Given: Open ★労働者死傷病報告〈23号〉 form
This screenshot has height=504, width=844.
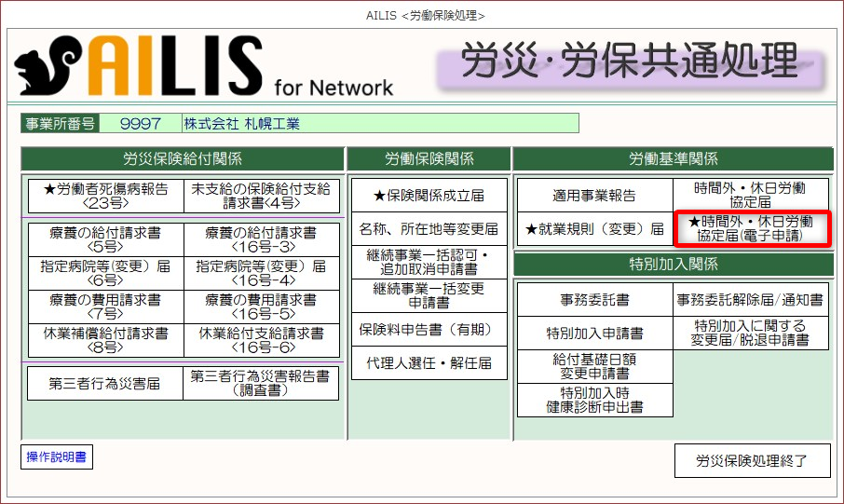Looking at the screenshot, I should [x=106, y=197].
